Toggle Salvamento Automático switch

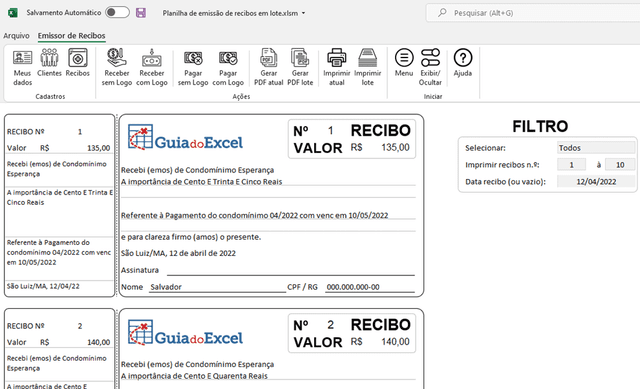point(117,12)
